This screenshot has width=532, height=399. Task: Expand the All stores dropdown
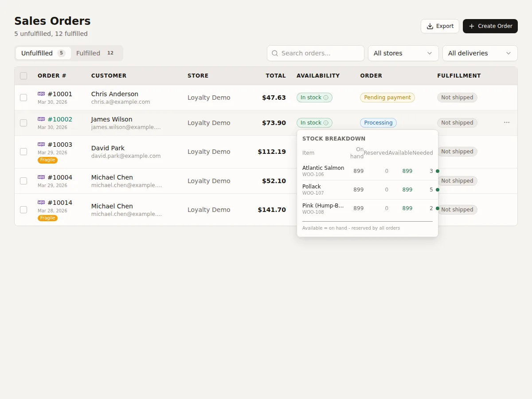pos(403,53)
